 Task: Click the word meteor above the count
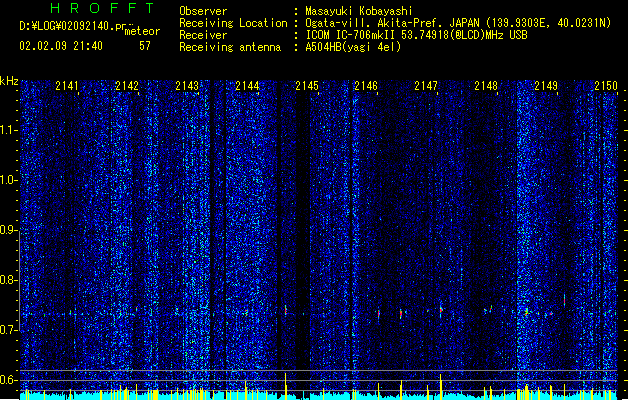(x=142, y=31)
